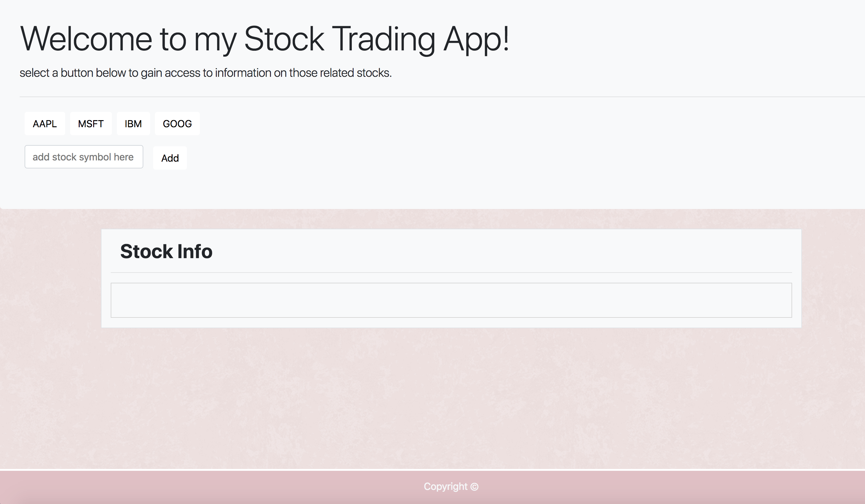The height and width of the screenshot is (504, 865).
Task: Focus the add stock symbol input field
Action: pos(84,157)
